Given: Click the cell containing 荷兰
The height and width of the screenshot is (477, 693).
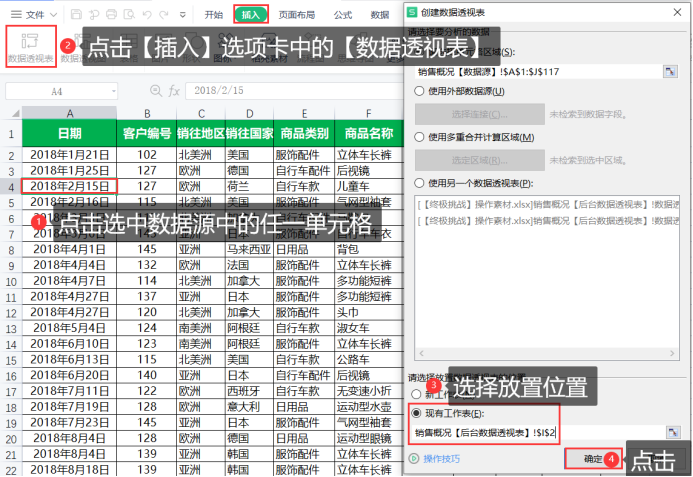Looking at the screenshot, I should [x=250, y=186].
